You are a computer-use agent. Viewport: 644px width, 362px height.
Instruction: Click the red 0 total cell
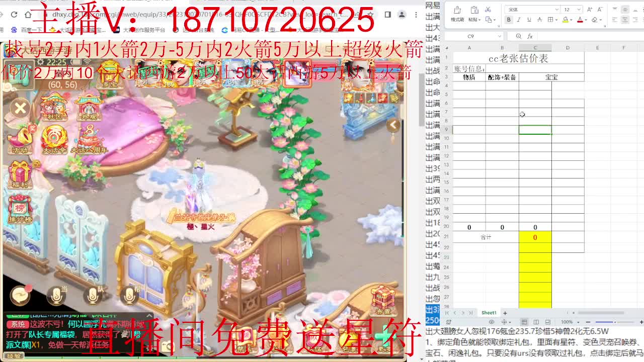coord(535,237)
